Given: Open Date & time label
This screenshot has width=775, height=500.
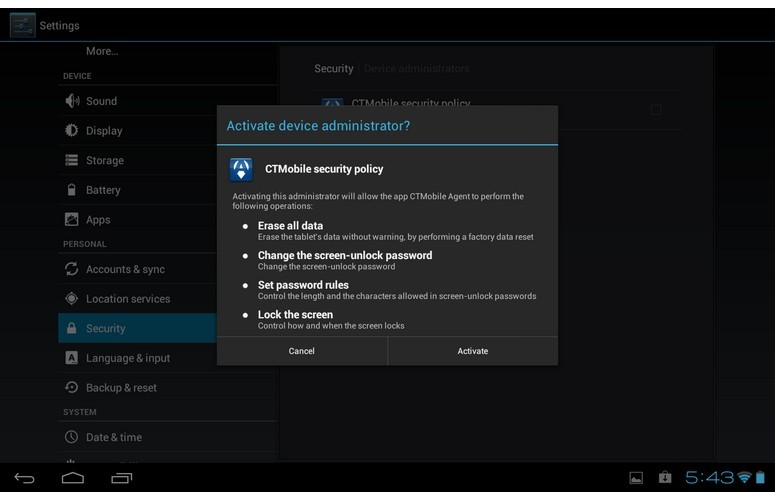Looking at the screenshot, I should tap(114, 437).
